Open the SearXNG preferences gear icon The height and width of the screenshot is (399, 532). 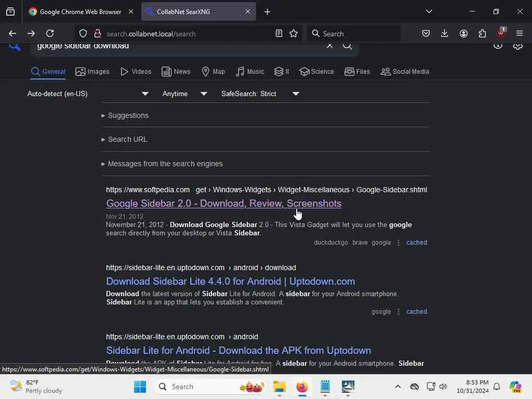coord(518,46)
